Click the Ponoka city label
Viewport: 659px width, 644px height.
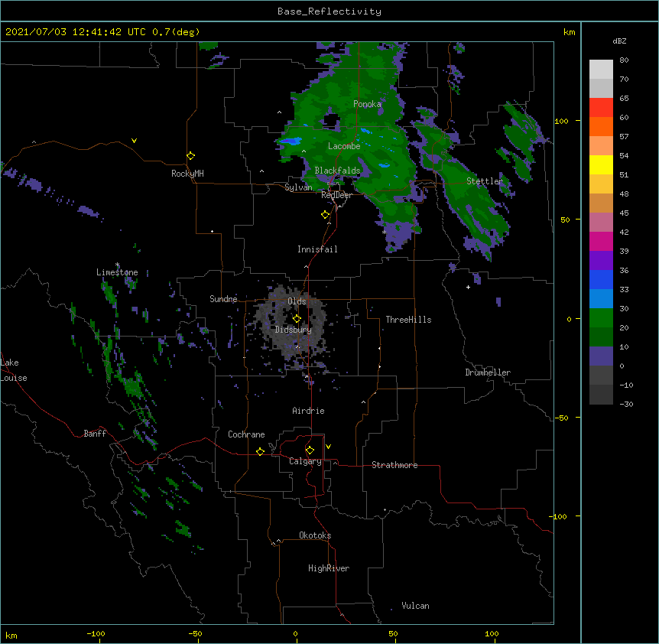point(367,104)
